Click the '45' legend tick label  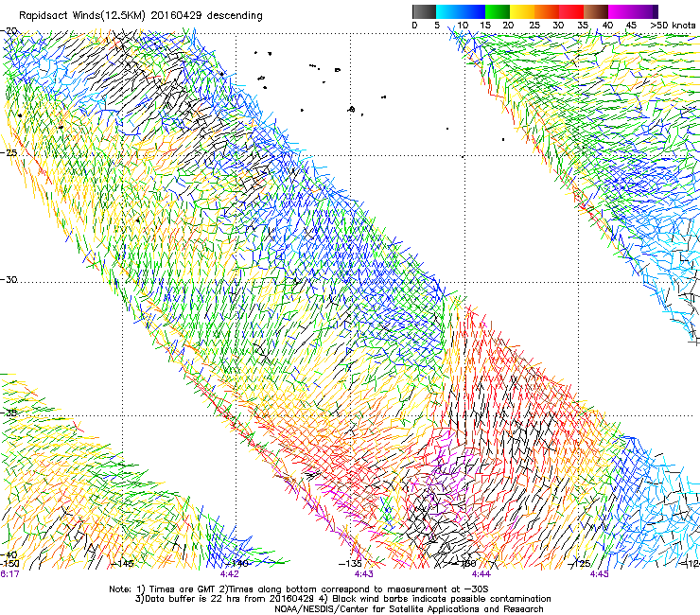(631, 25)
